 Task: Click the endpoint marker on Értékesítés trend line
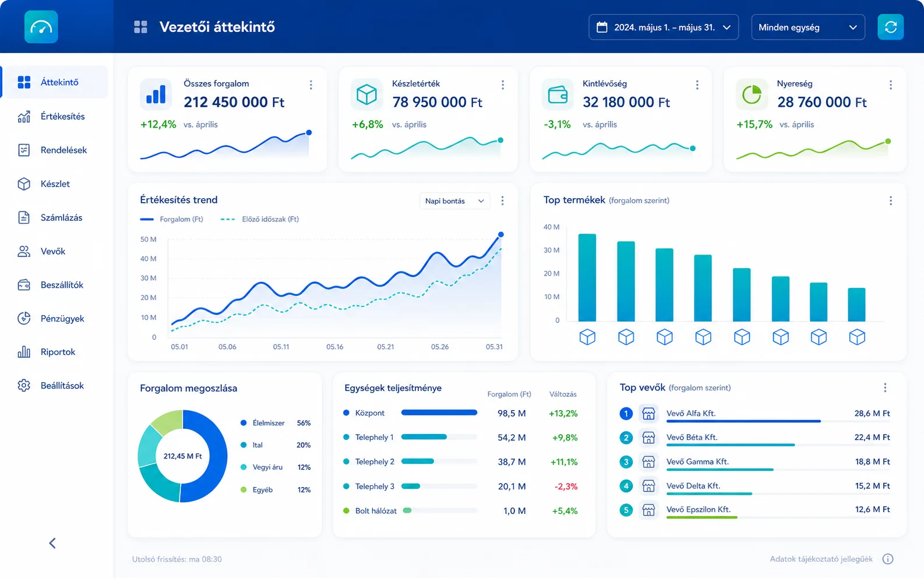(x=500, y=235)
